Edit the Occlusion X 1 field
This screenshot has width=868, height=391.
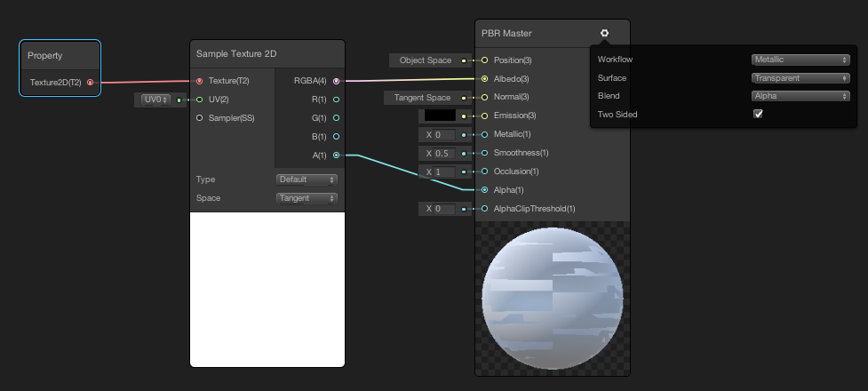point(444,172)
